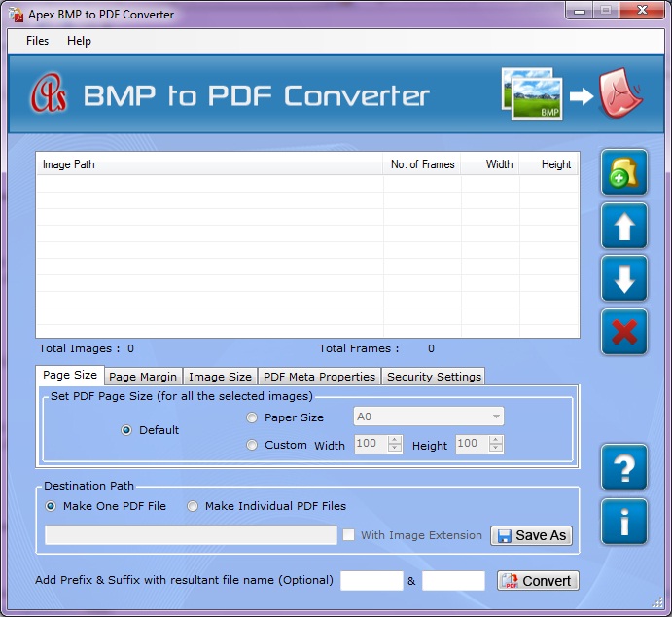Click the custom Width value field
672x617 pixels.
pyautogui.click(x=371, y=444)
